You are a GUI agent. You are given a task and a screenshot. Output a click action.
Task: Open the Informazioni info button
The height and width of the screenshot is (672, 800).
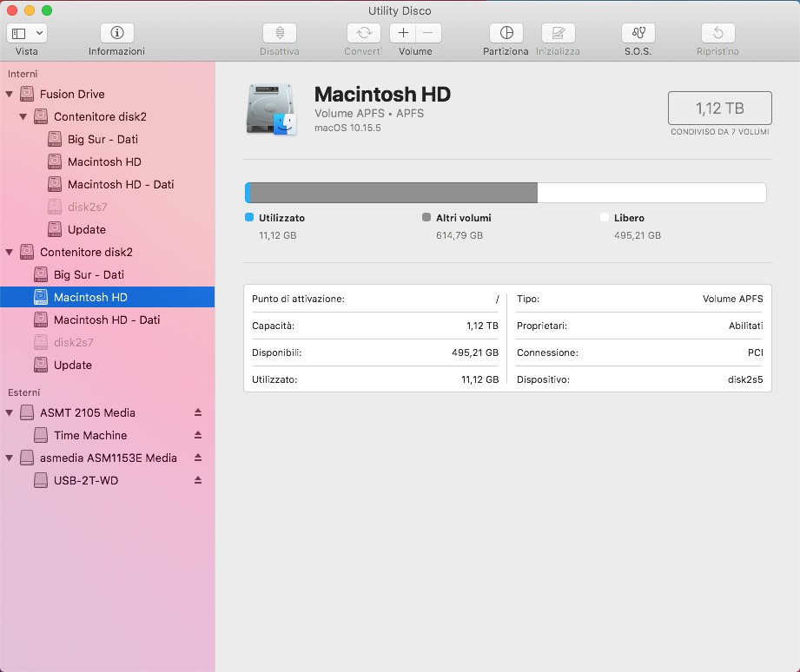coord(116,33)
